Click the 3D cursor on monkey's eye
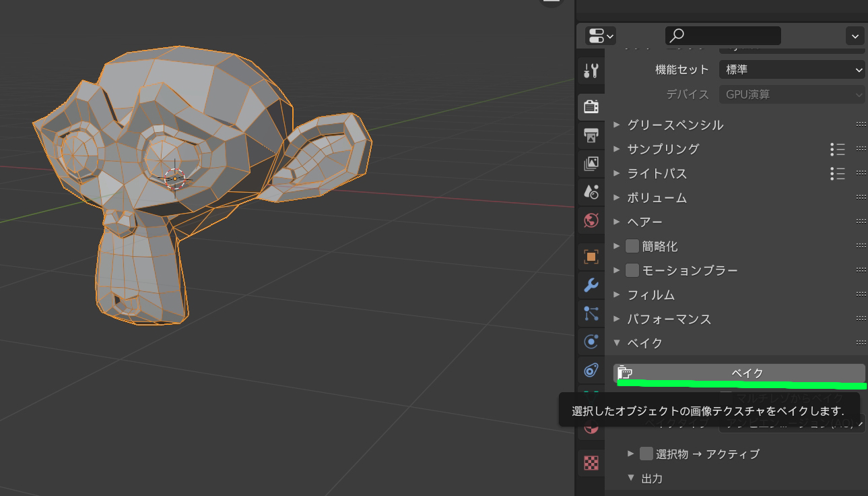 point(174,178)
